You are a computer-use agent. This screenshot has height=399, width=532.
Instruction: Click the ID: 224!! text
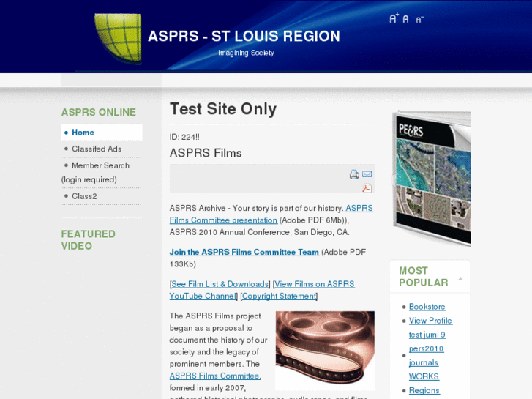coord(184,137)
